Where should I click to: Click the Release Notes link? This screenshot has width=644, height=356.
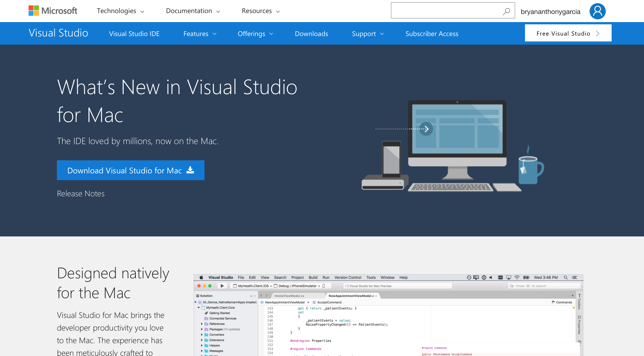pyautogui.click(x=81, y=193)
